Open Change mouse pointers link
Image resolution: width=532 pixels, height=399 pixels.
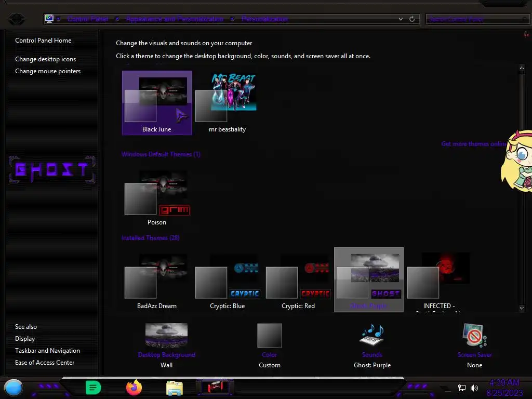click(x=48, y=71)
